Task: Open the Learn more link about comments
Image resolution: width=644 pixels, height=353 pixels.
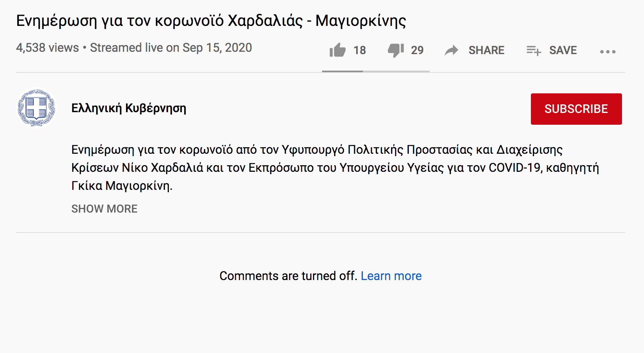Action: [391, 276]
